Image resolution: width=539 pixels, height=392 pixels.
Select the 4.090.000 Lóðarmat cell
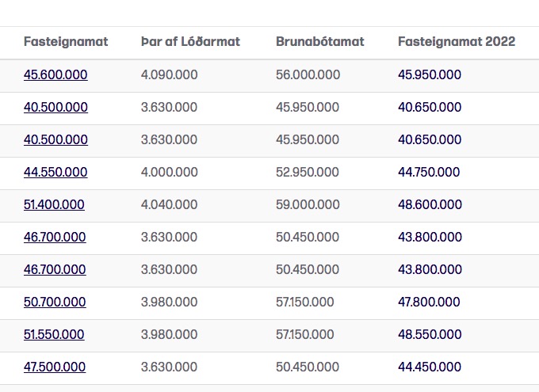pos(169,74)
